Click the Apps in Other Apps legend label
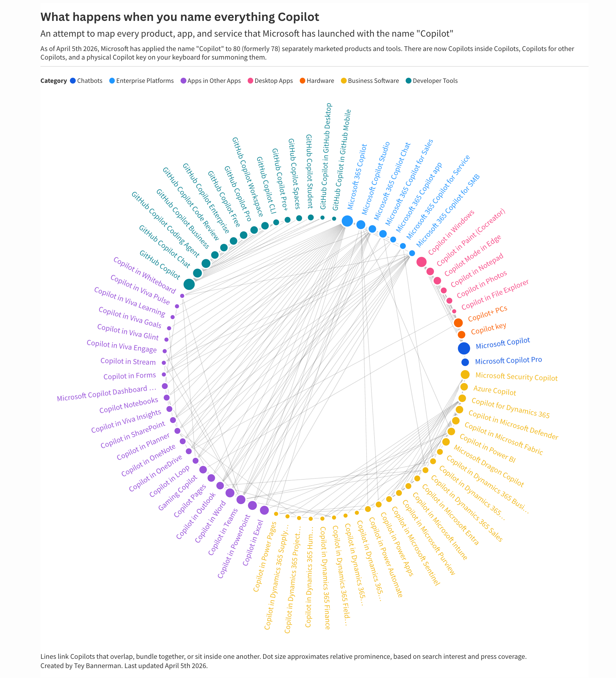The image size is (616, 678). (214, 81)
